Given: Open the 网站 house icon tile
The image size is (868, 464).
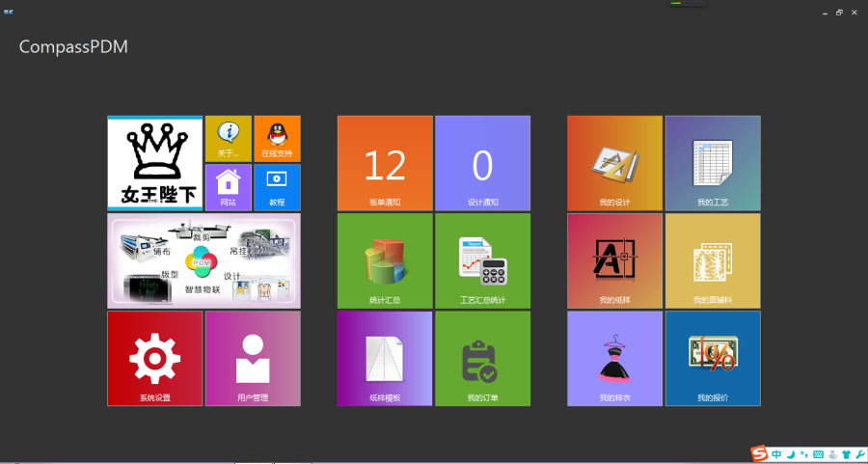Looking at the screenshot, I should click(228, 187).
